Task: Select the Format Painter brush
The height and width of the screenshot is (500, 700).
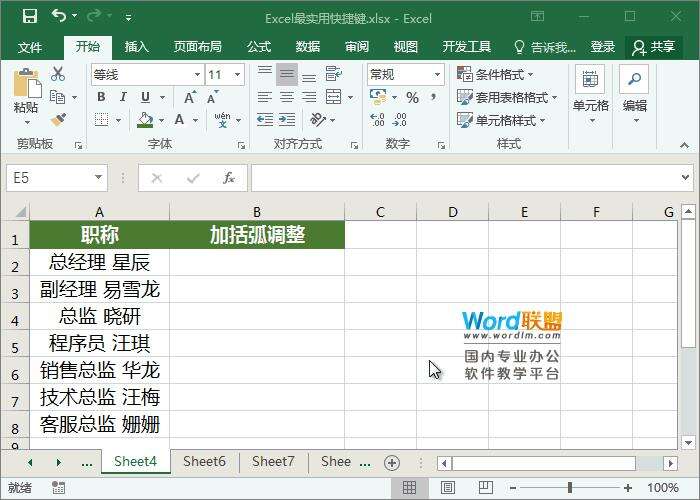Action: click(58, 119)
